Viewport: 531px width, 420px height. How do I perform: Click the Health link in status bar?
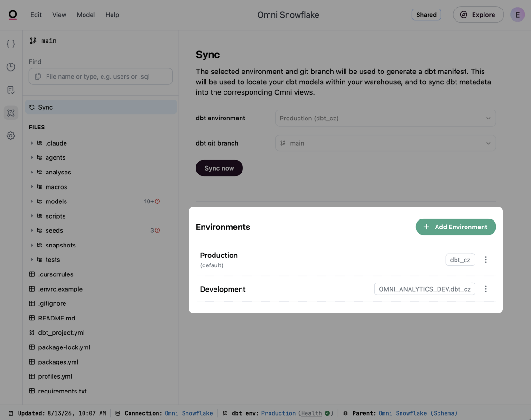coord(311,413)
